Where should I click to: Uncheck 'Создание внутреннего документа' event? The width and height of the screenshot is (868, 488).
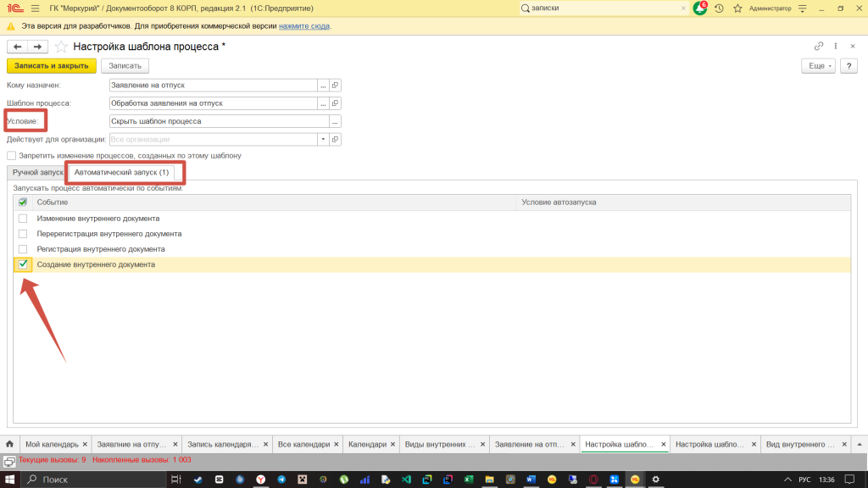pyautogui.click(x=23, y=264)
